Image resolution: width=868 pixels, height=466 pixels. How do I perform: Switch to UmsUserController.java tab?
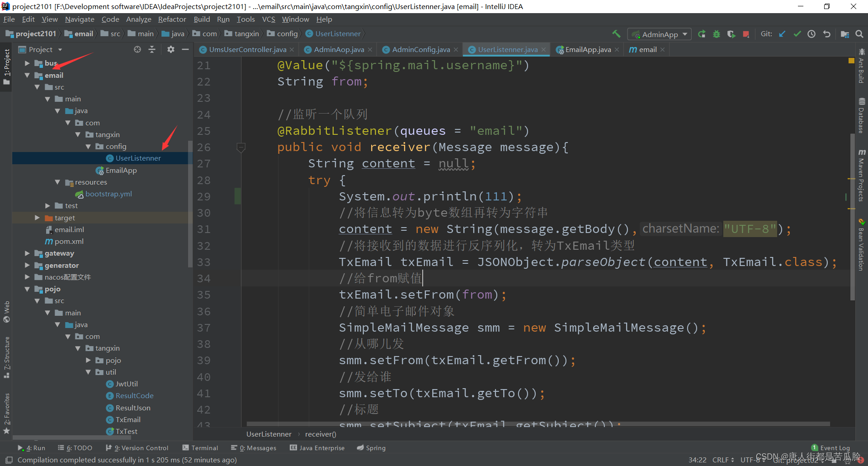[x=247, y=49]
